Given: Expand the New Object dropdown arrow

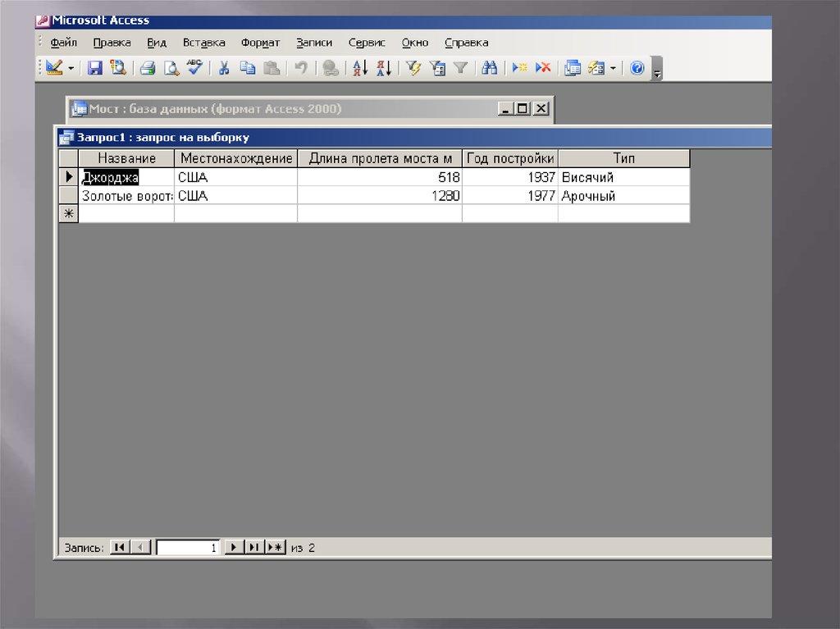Looking at the screenshot, I should coord(613,68).
